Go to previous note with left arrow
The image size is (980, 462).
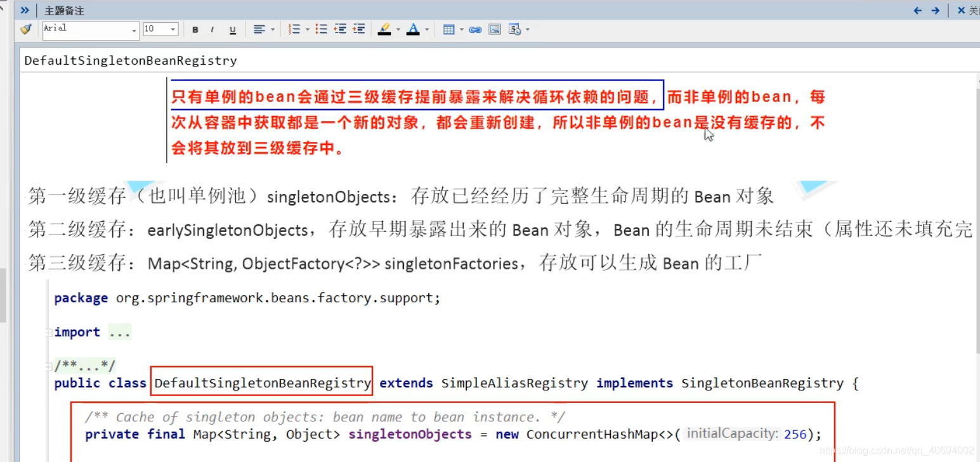(x=917, y=10)
